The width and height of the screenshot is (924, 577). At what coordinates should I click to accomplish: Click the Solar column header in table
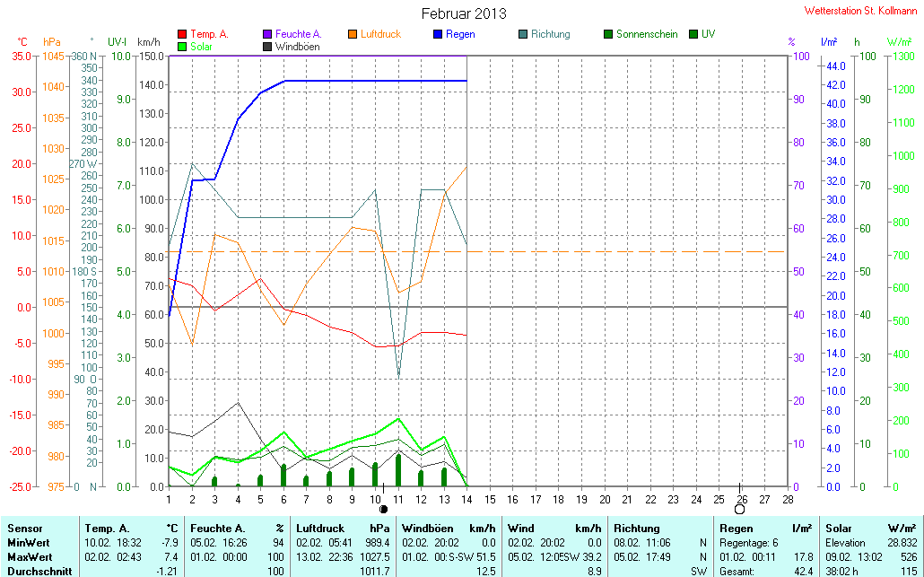click(839, 529)
